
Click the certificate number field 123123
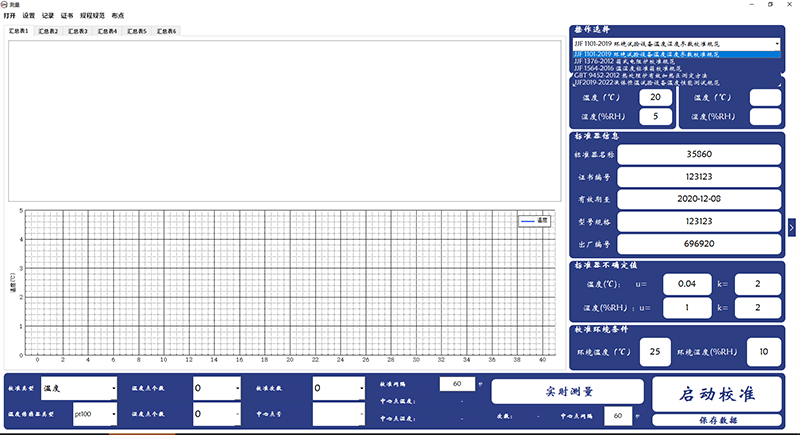pyautogui.click(x=699, y=176)
